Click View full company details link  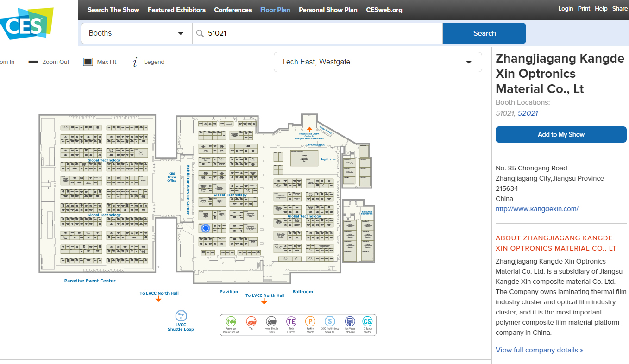pyautogui.click(x=539, y=350)
